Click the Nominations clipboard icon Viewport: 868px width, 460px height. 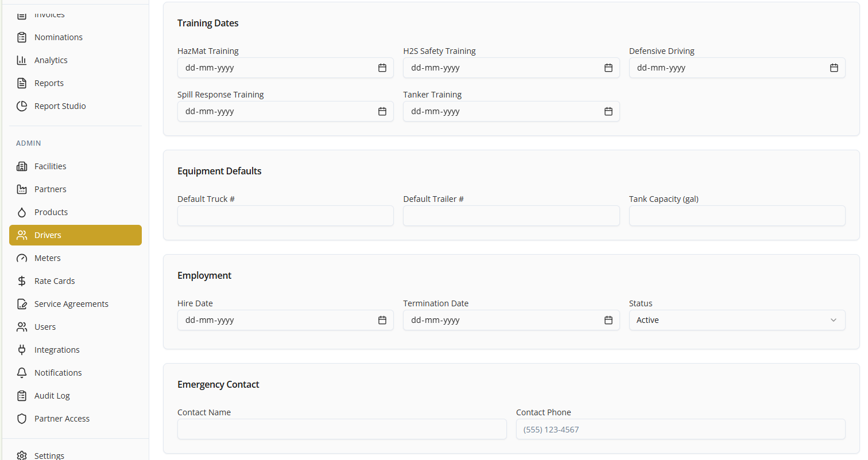pyautogui.click(x=22, y=37)
